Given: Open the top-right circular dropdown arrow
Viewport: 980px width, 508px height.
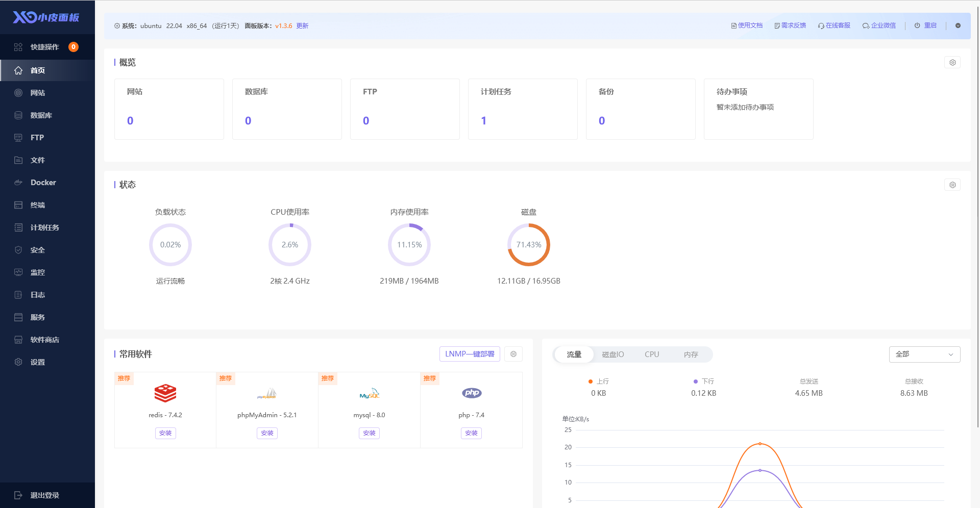Looking at the screenshot, I should coord(958,26).
